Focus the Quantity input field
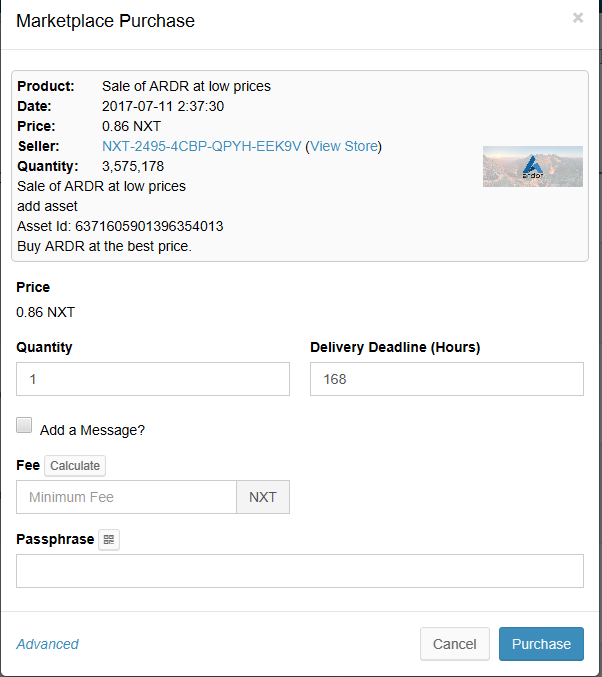Viewport: 602px width, 677px height. point(153,379)
